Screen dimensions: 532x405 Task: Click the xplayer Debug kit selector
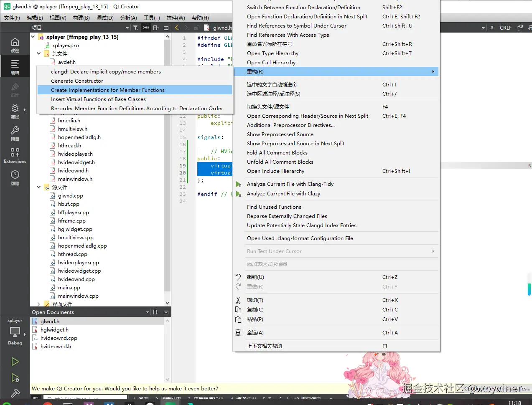pyautogui.click(x=15, y=332)
